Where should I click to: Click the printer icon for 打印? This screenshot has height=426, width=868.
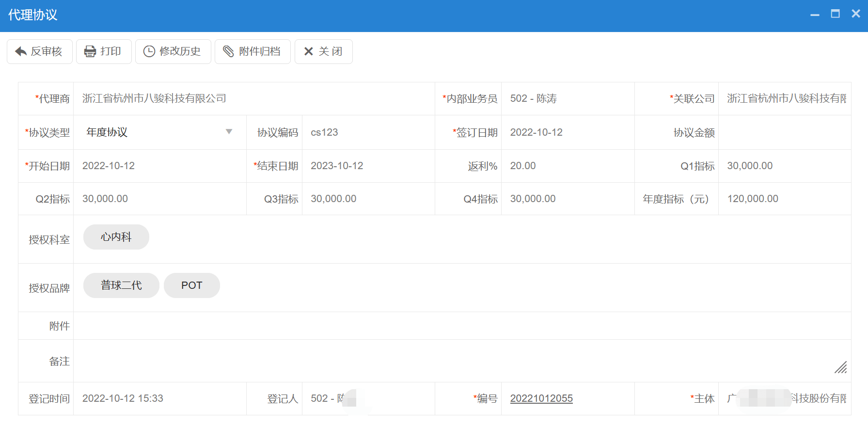coord(90,51)
